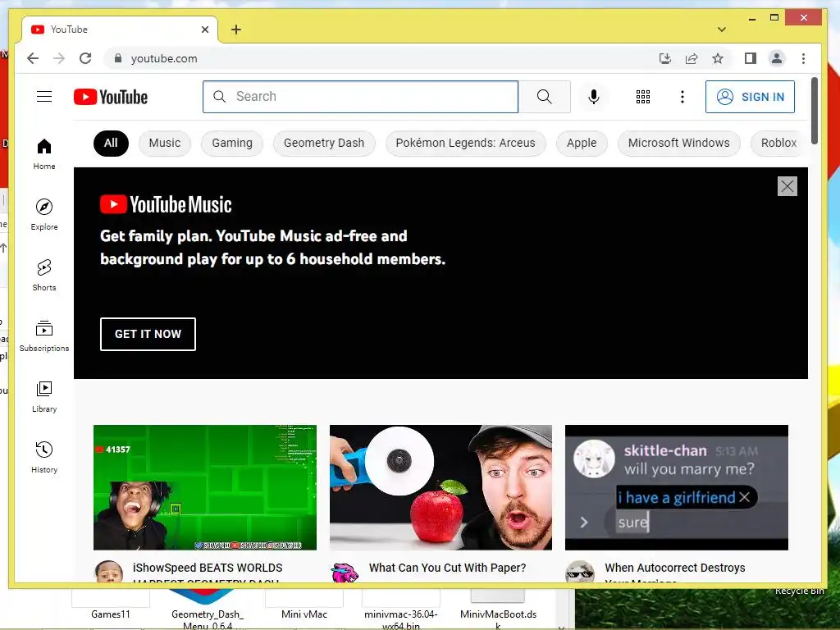Select the Pokémon Legends: Arceus chip

point(466,143)
